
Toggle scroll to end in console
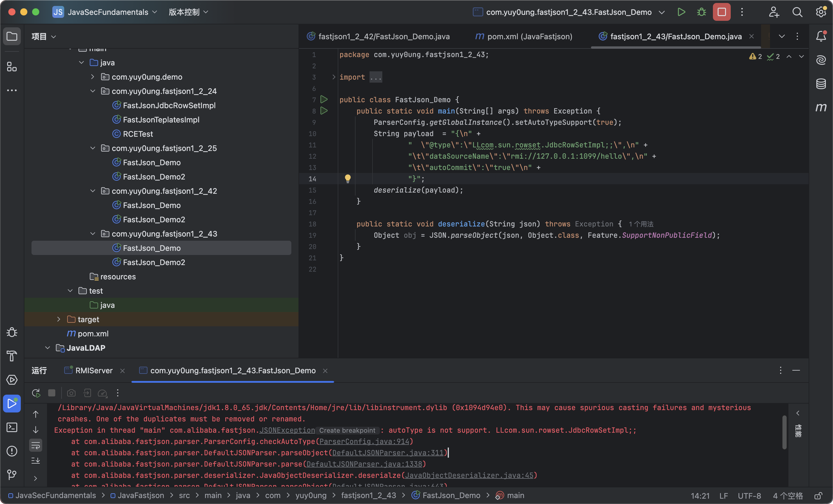(x=35, y=460)
